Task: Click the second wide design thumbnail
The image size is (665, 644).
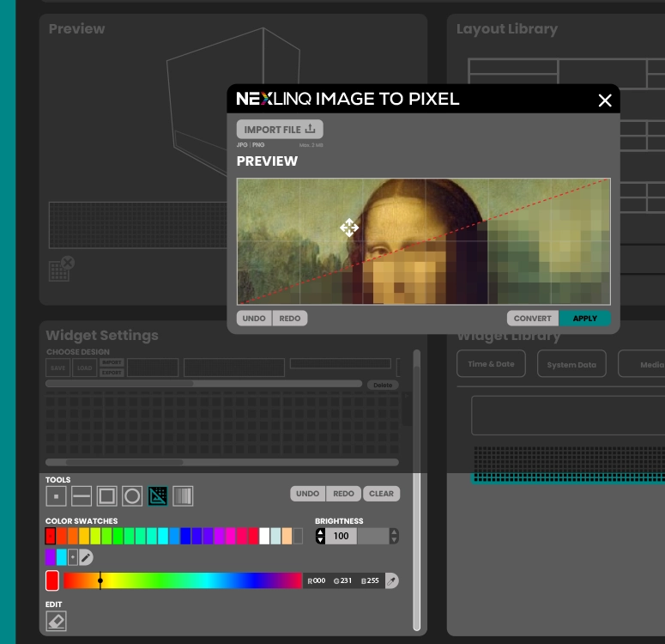Action: click(x=234, y=368)
